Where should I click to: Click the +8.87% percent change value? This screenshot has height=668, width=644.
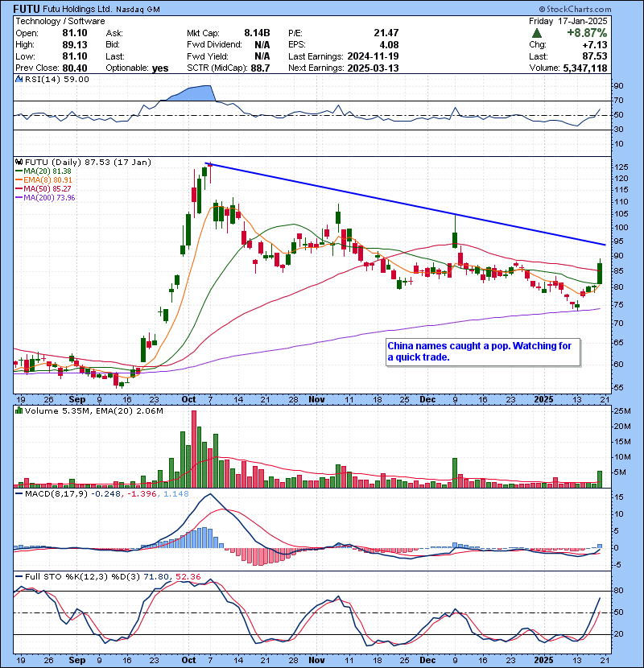point(587,33)
